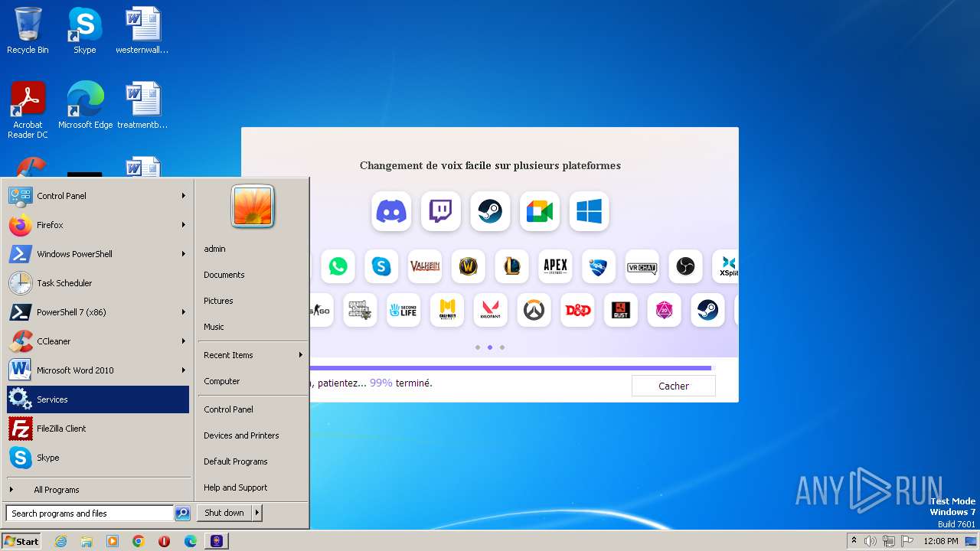This screenshot has width=980, height=551.
Task: Click the XSplit icon
Action: tap(726, 266)
